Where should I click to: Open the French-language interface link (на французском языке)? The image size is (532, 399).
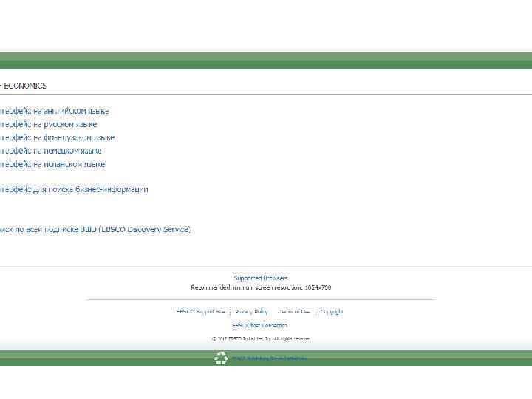tap(57, 137)
